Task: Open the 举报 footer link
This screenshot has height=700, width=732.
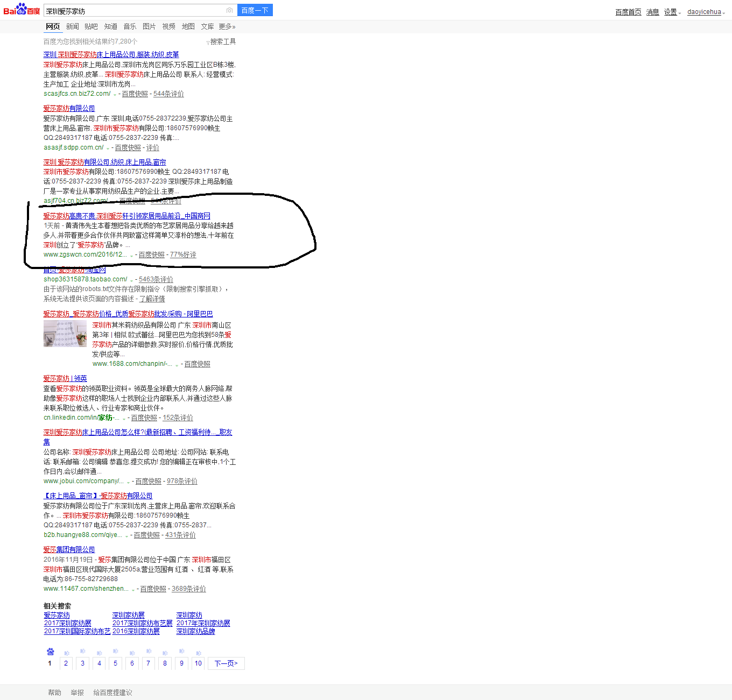Action: 77,692
